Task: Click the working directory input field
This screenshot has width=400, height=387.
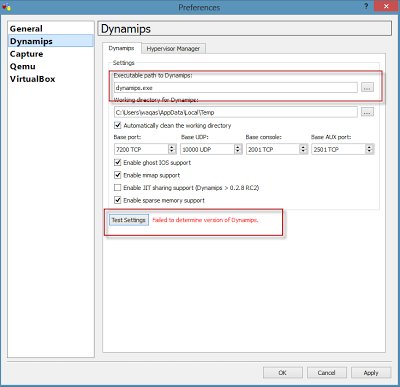Action: click(x=235, y=112)
